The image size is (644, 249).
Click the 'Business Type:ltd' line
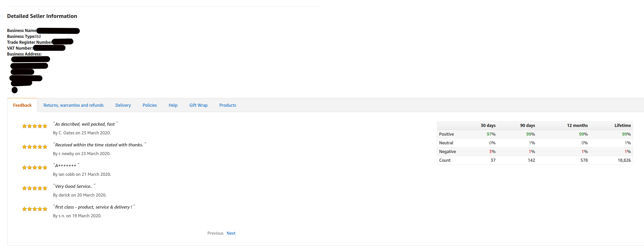[24, 36]
